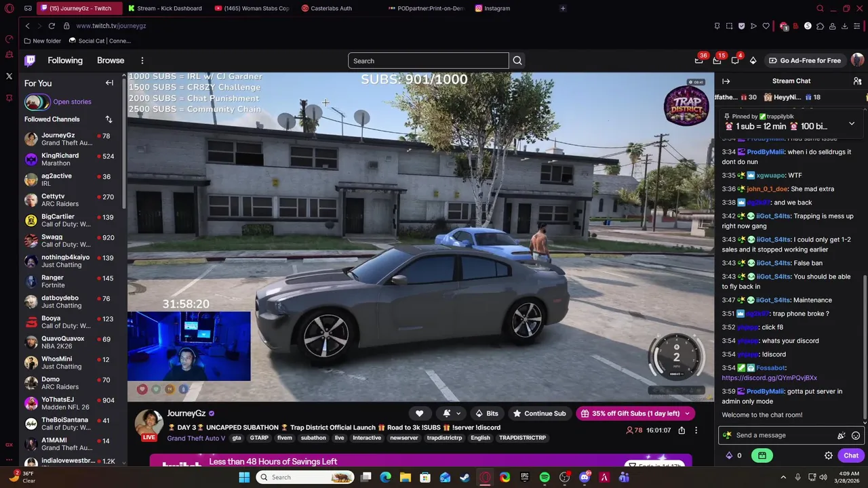
Task: Open whispers icon with 4 badge
Action: pos(735,60)
